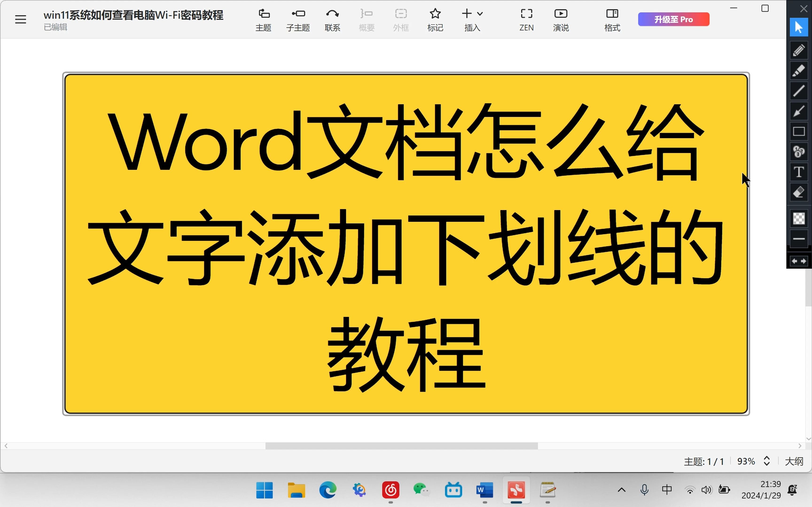The height and width of the screenshot is (507, 812).
Task: Select the text annotation tool
Action: [799, 172]
